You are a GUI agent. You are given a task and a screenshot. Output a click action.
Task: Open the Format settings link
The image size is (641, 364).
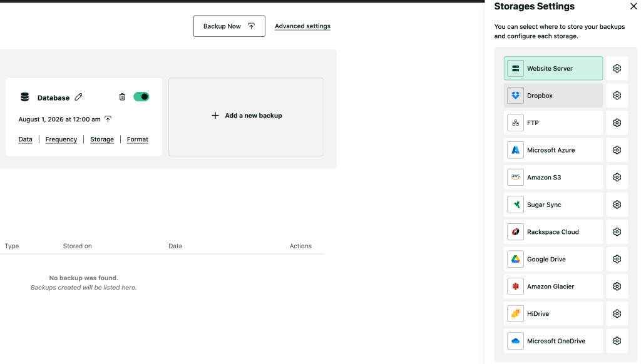tap(137, 139)
